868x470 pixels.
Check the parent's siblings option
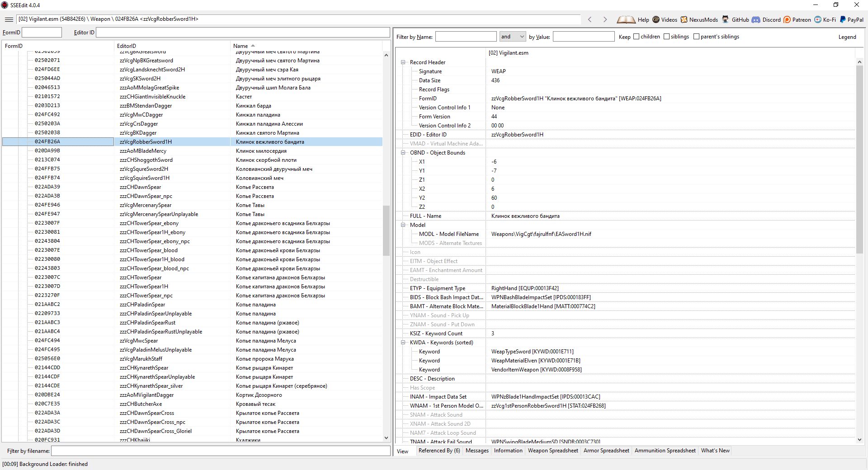pyautogui.click(x=697, y=37)
